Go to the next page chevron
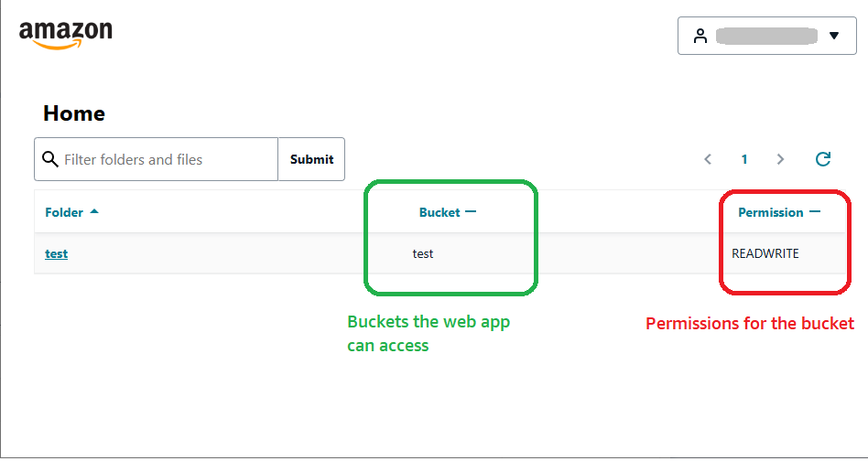 [x=780, y=159]
